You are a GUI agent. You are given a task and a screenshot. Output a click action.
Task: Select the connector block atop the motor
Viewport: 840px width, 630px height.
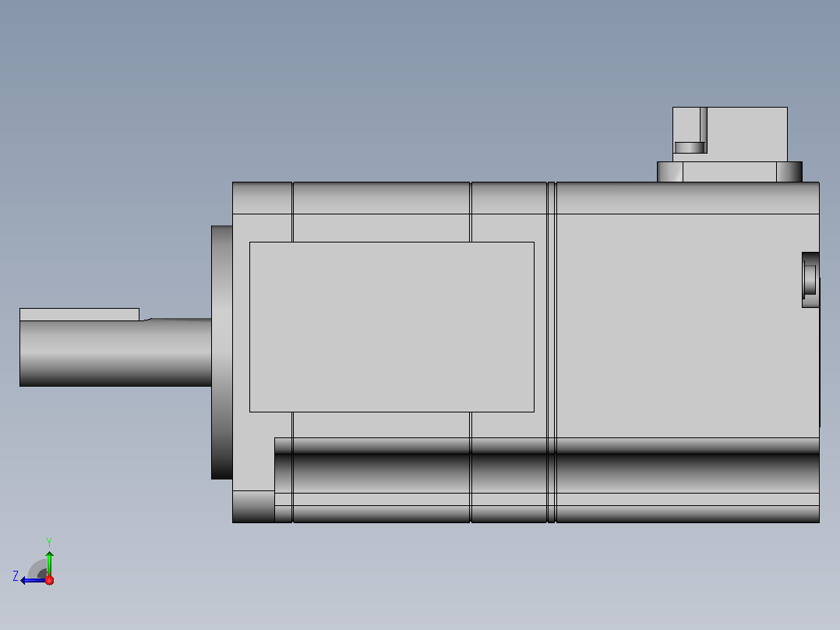[729, 135]
